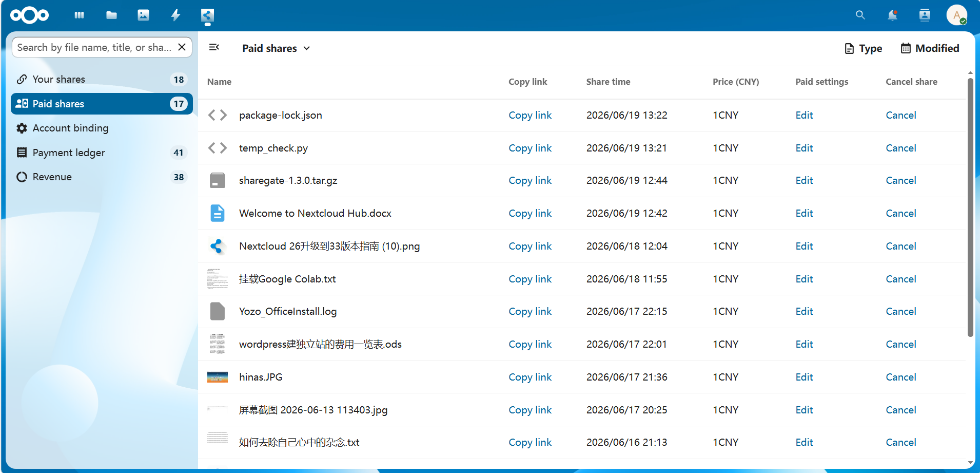Click the link icon next to Your shares
The image size is (980, 473).
coord(22,79)
